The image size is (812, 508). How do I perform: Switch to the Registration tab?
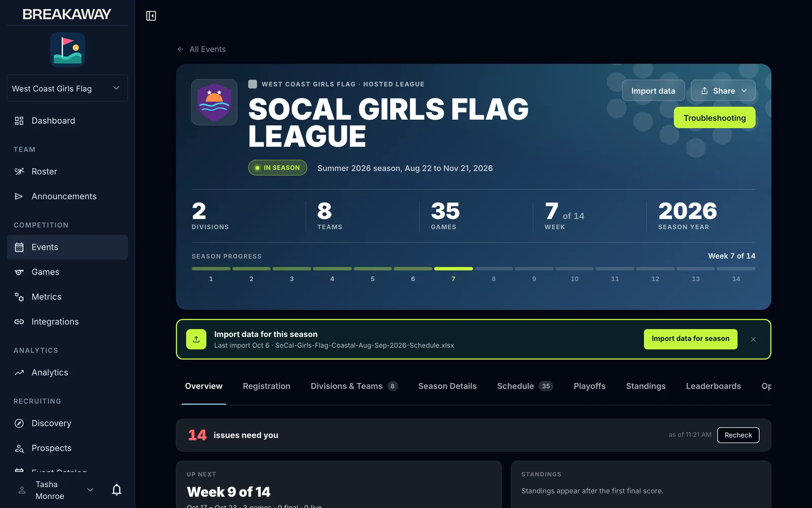point(266,387)
